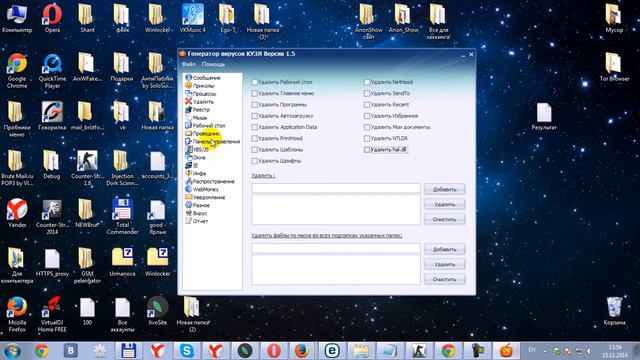Open the Отчет sidebar section
The height and width of the screenshot is (360, 640).
(196, 221)
